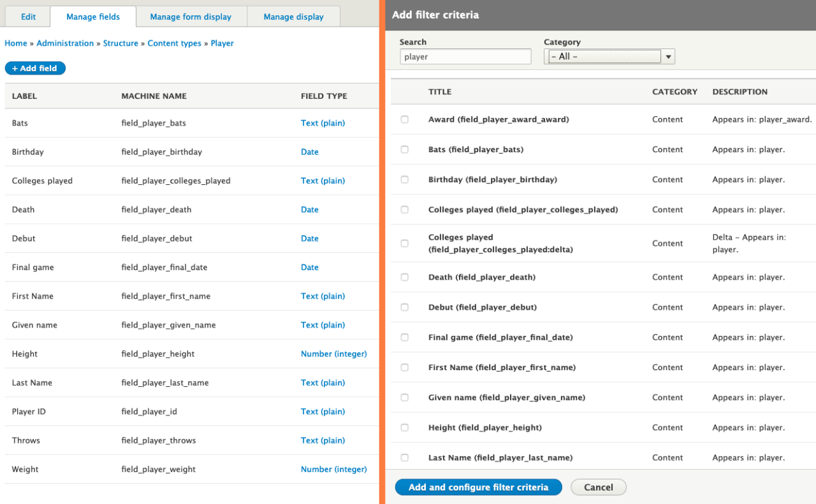Open the Category dropdown in Add filter criteria
Image resolution: width=816 pixels, height=504 pixels.
click(x=602, y=56)
